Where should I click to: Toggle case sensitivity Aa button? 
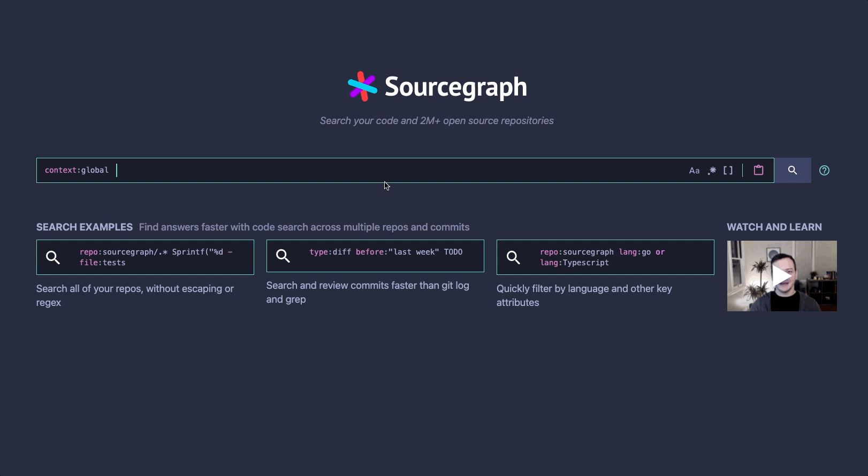[x=694, y=171]
